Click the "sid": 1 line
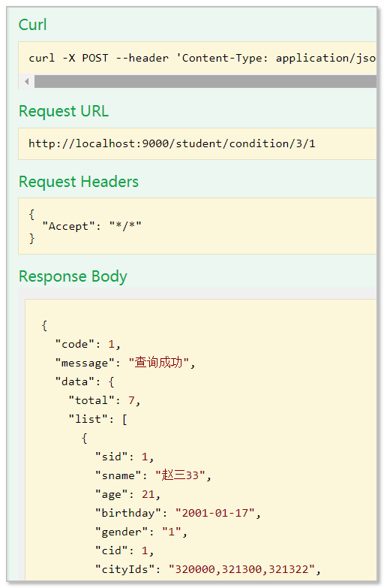Image resolution: width=384 pixels, height=588 pixels. pos(124,457)
